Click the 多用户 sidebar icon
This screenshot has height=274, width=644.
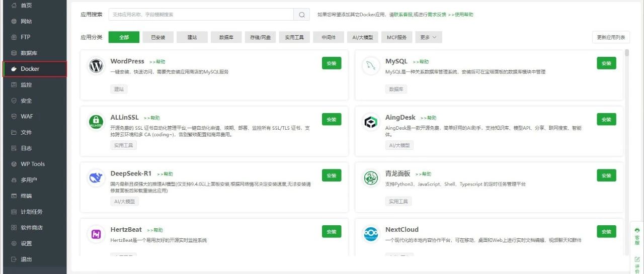pos(14,179)
